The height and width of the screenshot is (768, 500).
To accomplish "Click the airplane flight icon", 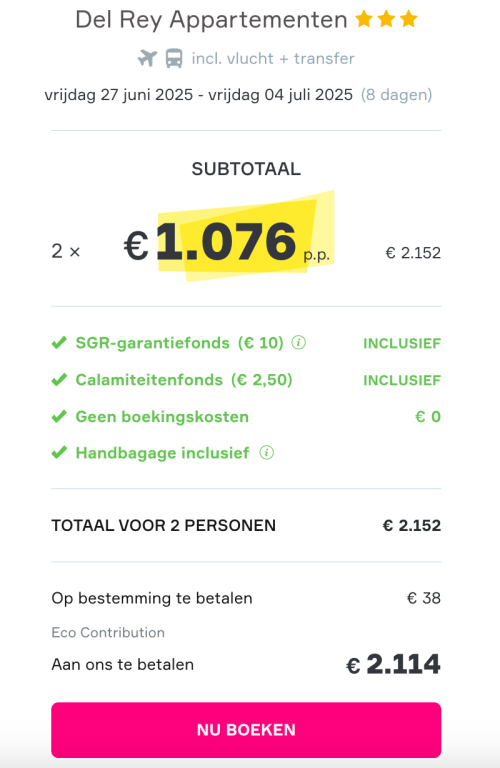I will click(147, 58).
